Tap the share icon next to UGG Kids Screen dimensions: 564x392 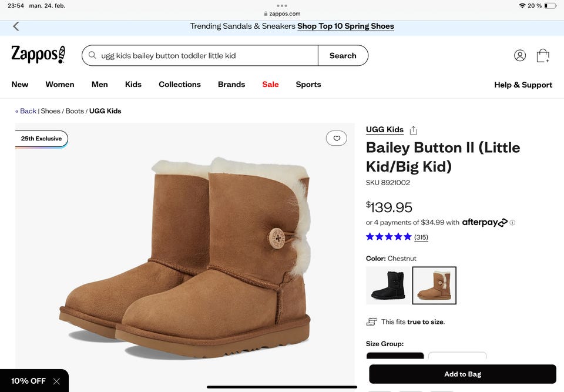tap(414, 130)
